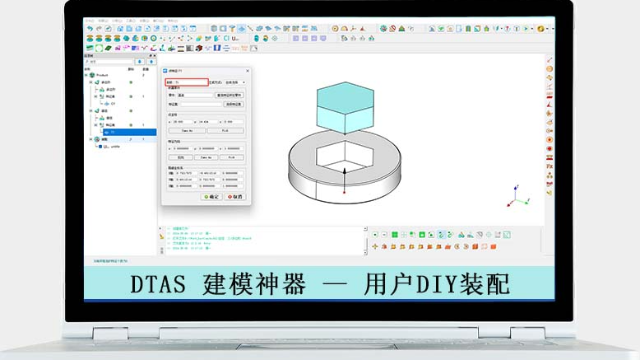This screenshot has width=640, height=360.
Task: Select the highlighted blue feature row in tree
Action: [129, 132]
